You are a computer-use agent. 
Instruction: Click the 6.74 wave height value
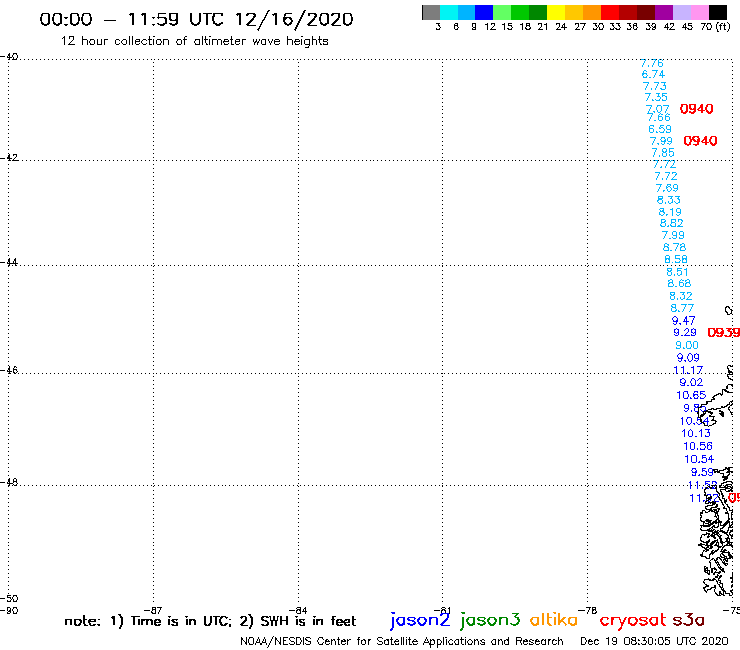pos(653,74)
